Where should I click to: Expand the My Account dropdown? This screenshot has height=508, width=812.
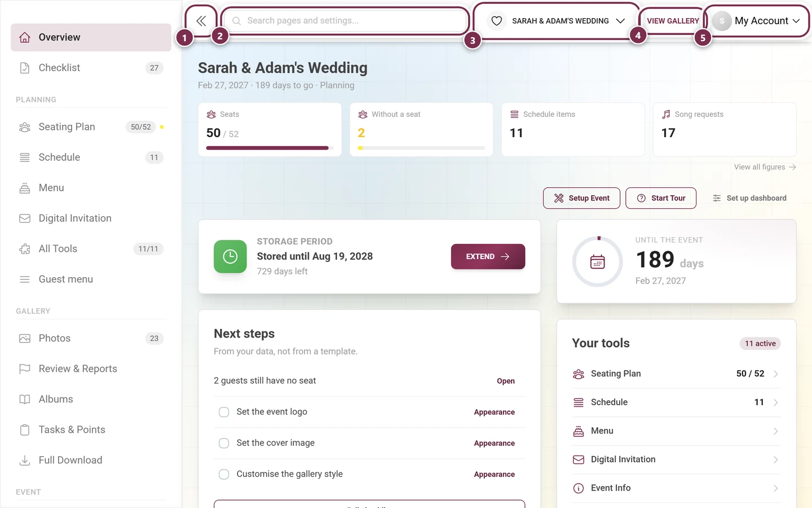tap(757, 21)
